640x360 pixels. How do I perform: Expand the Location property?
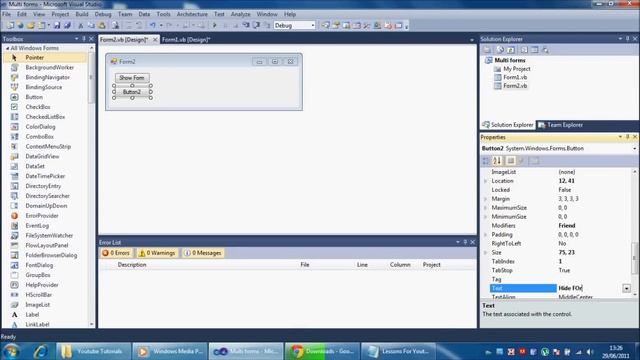[x=486, y=181]
